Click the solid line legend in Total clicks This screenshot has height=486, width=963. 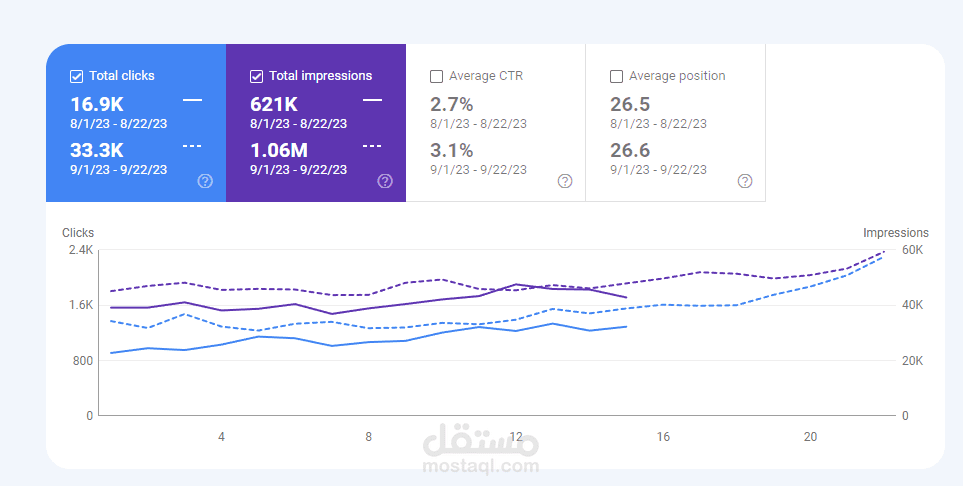[192, 100]
